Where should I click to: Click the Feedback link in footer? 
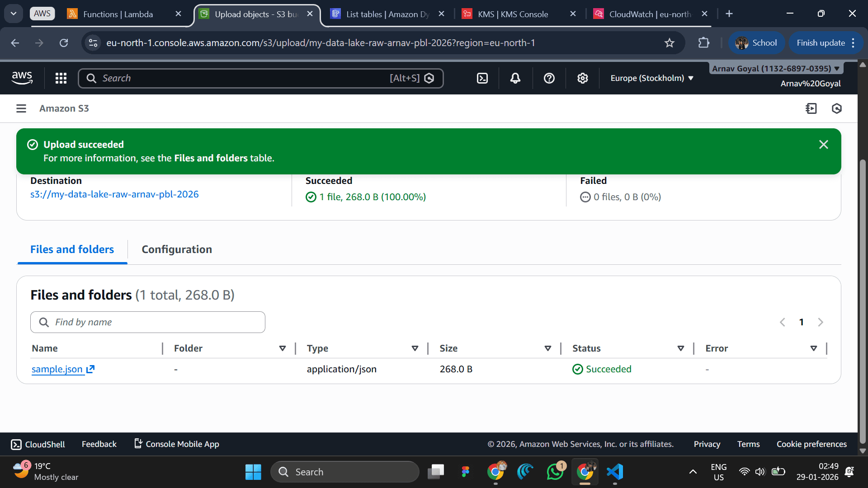tap(99, 444)
